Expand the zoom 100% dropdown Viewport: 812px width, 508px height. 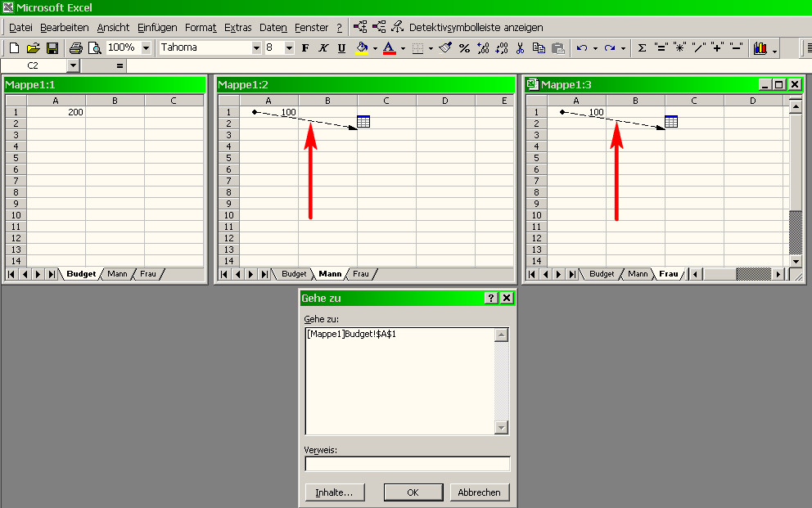coord(147,48)
